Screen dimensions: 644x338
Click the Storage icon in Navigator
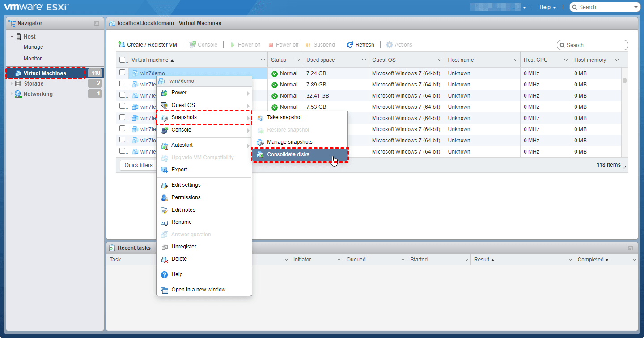[18, 84]
